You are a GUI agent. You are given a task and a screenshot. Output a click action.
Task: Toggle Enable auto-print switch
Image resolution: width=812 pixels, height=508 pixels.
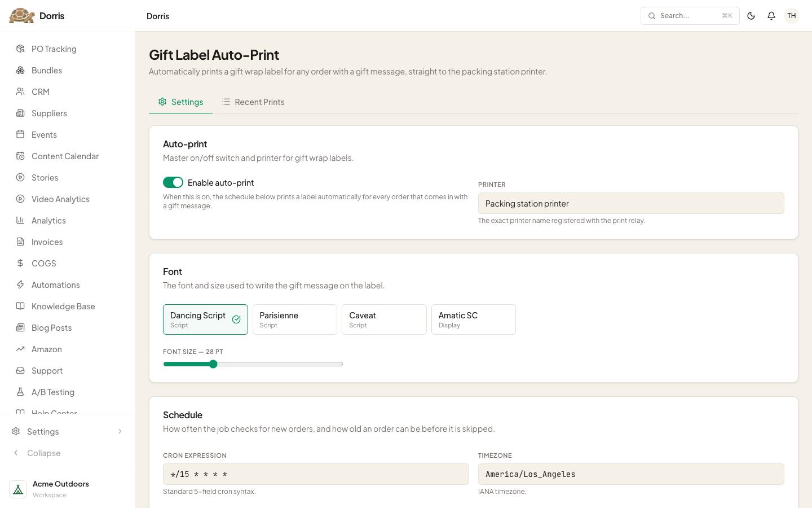pos(173,182)
